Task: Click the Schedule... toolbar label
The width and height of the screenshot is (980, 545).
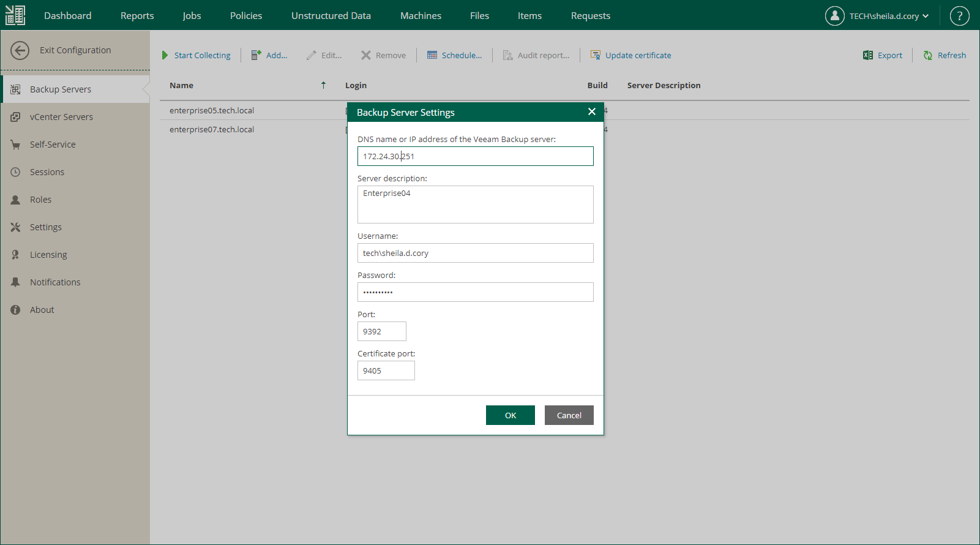Action: [x=462, y=55]
